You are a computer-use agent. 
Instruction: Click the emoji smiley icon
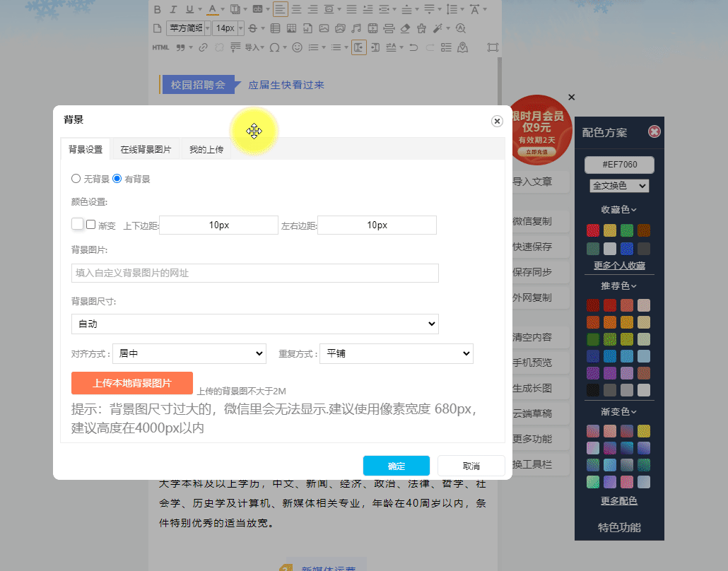tap(297, 47)
